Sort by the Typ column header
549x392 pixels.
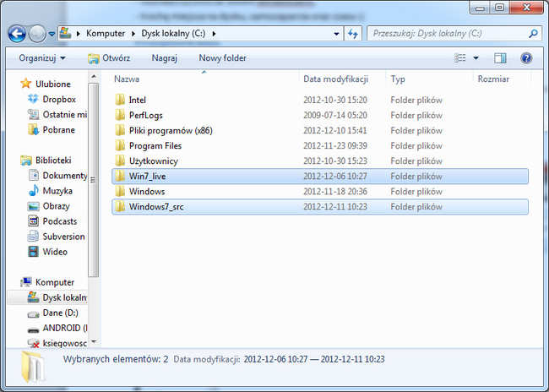pos(398,79)
